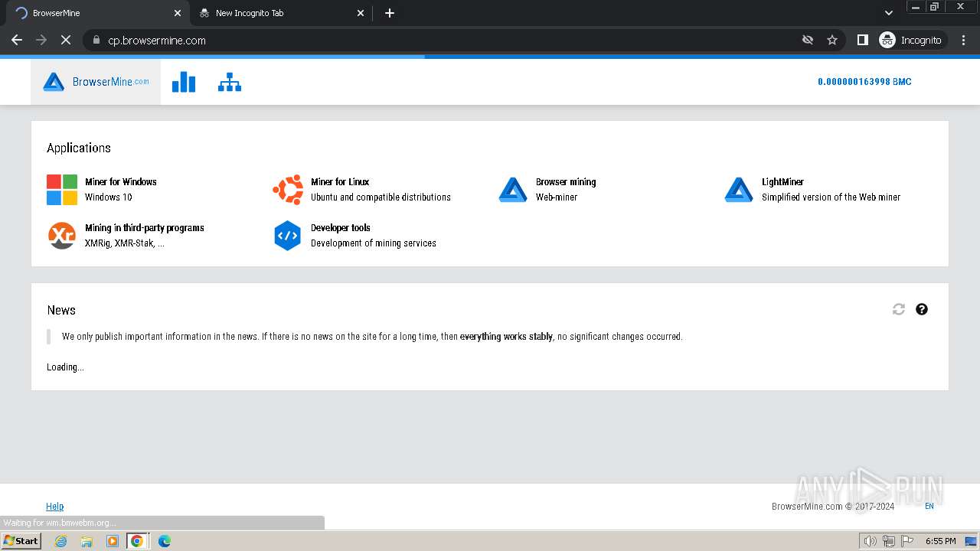Open the Miner for Linux link
Screen dimensions: 980x551
(x=340, y=182)
